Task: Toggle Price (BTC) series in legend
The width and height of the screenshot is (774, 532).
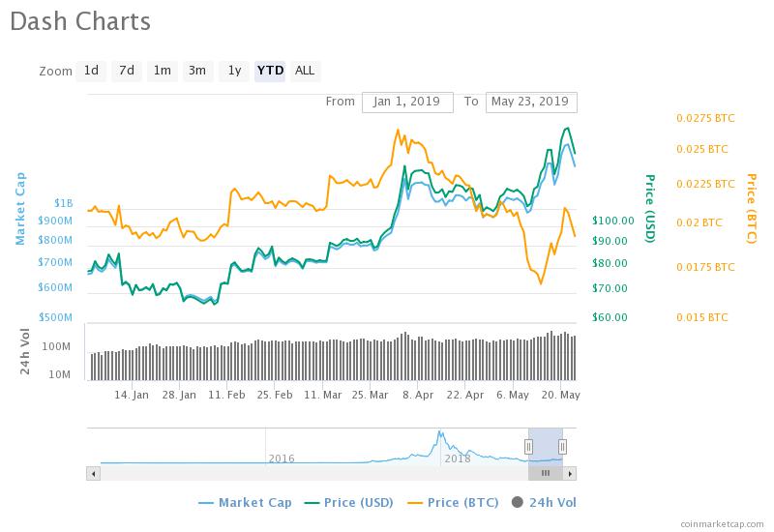Action: [x=453, y=502]
